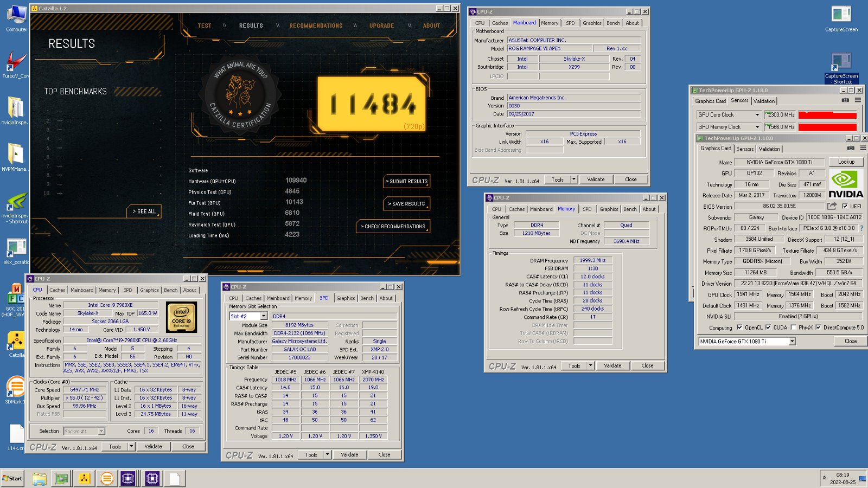Select Validation tab in Graphics Card GPU-Z window

point(769,149)
